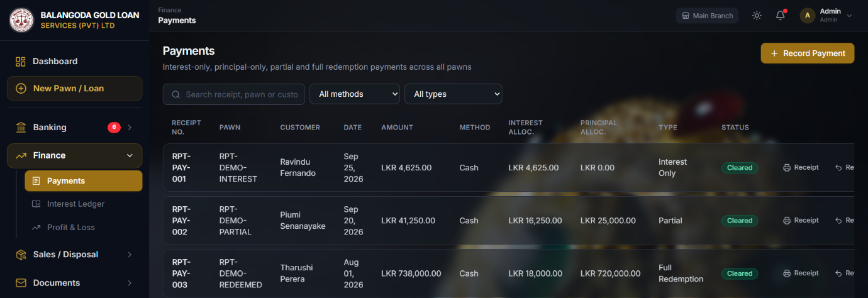Click the Documents sidebar item
The height and width of the screenshot is (298, 868).
click(x=74, y=283)
